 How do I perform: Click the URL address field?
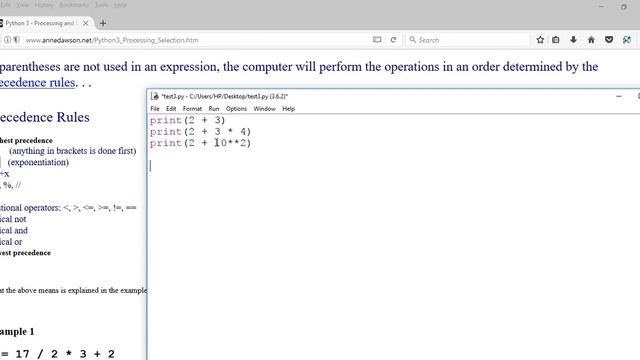(196, 40)
